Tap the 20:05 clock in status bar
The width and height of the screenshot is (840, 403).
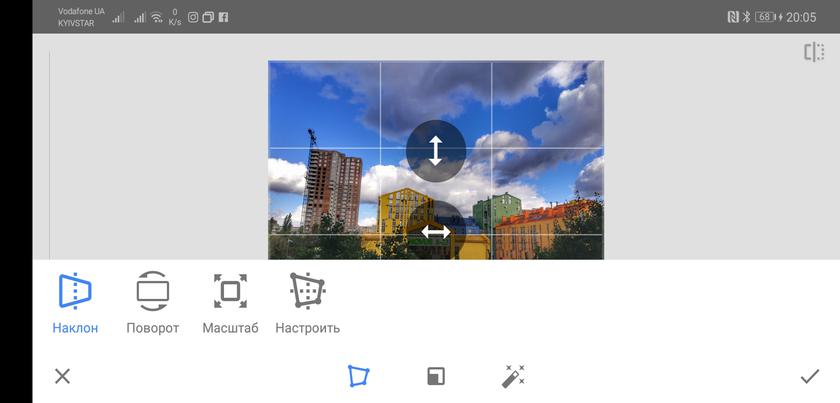(x=801, y=17)
